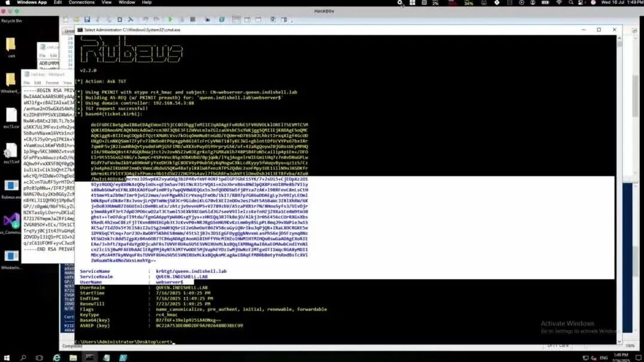644x362 pixels.
Task: Click the ENG language indicator in tray
Action: [x=603, y=358]
